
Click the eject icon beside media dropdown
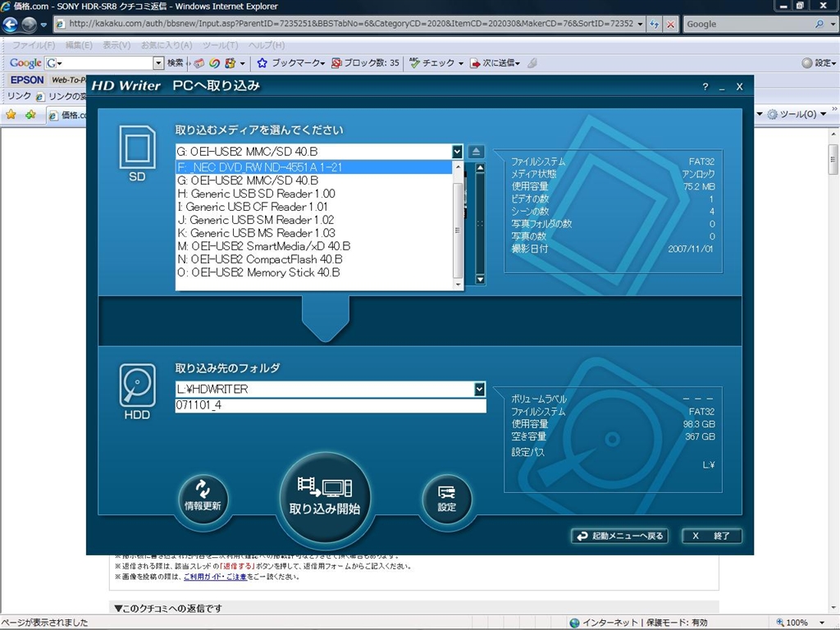pos(476,152)
